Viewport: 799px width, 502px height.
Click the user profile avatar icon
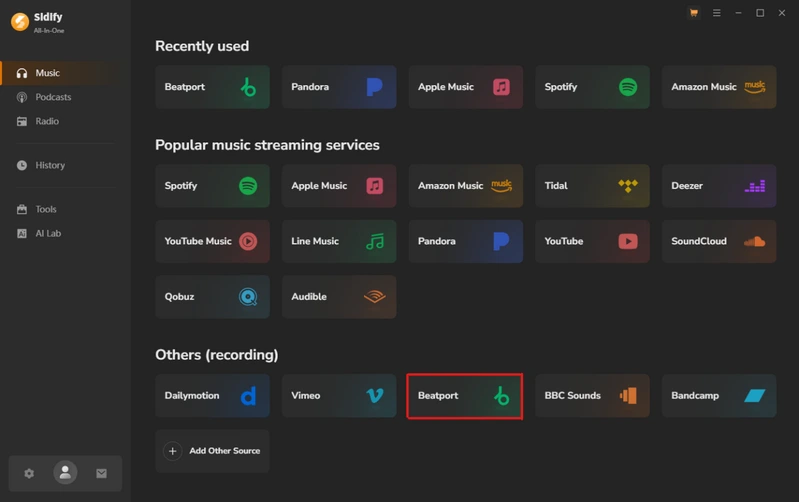pyautogui.click(x=65, y=473)
